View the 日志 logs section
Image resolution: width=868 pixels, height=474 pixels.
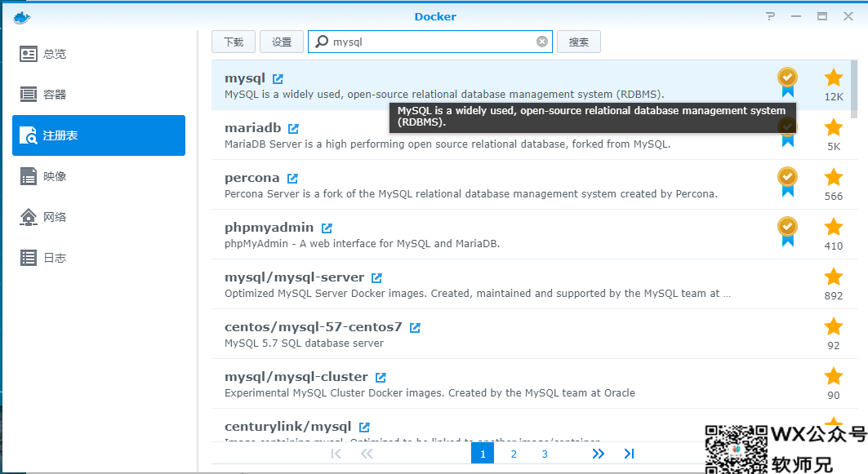coord(99,258)
